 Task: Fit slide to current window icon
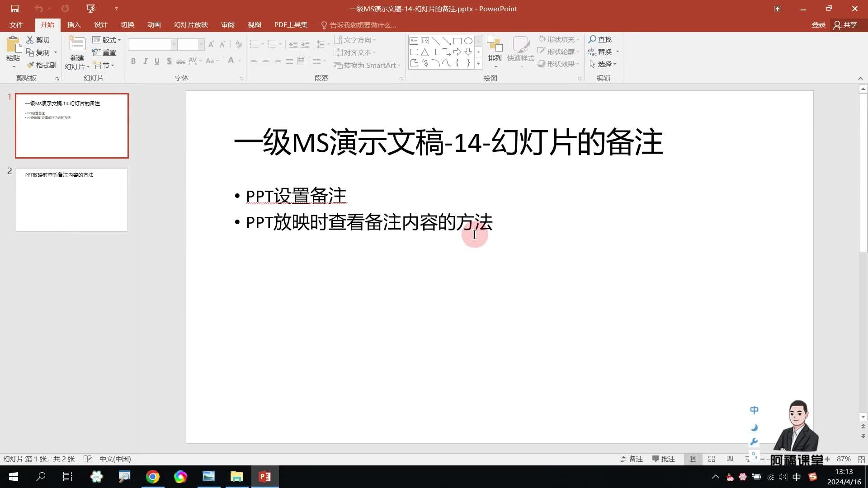point(861,459)
